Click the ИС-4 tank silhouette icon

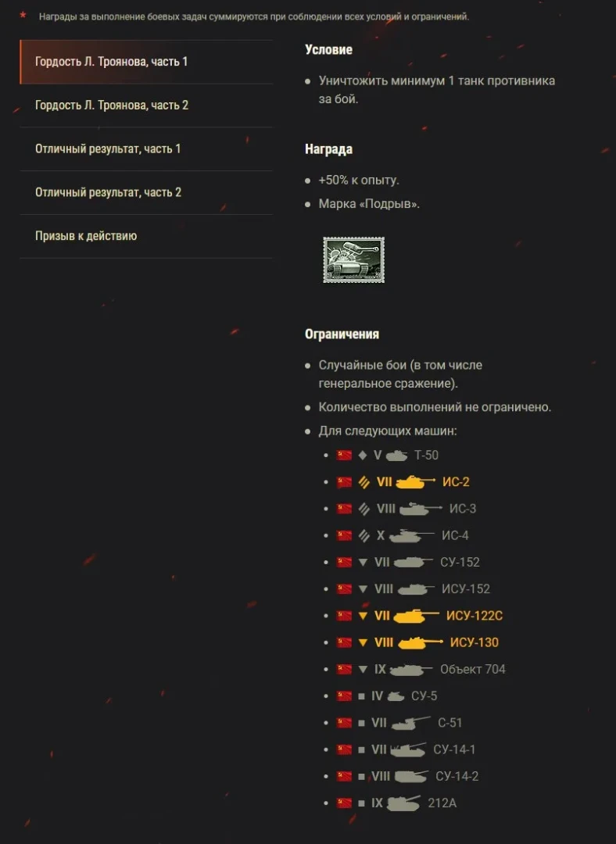411,536
